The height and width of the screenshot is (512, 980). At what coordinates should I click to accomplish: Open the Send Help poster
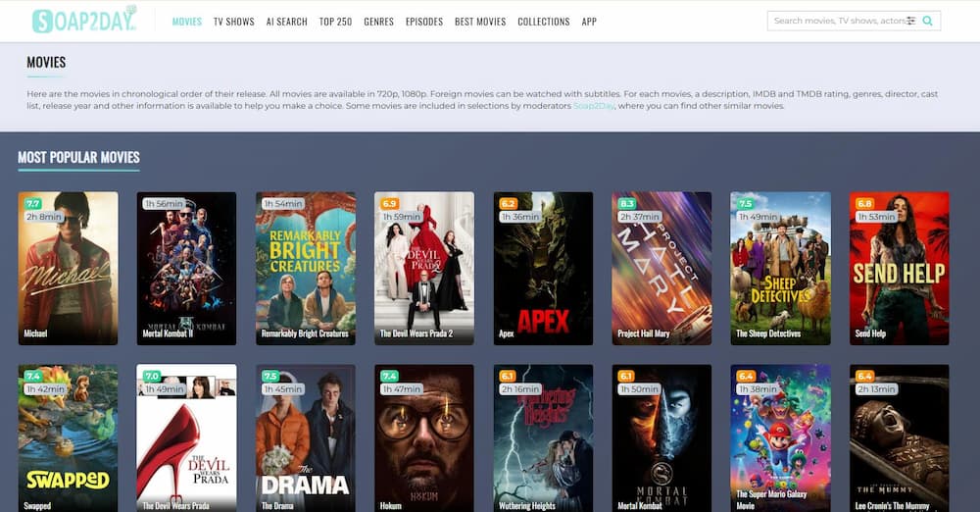(900, 269)
